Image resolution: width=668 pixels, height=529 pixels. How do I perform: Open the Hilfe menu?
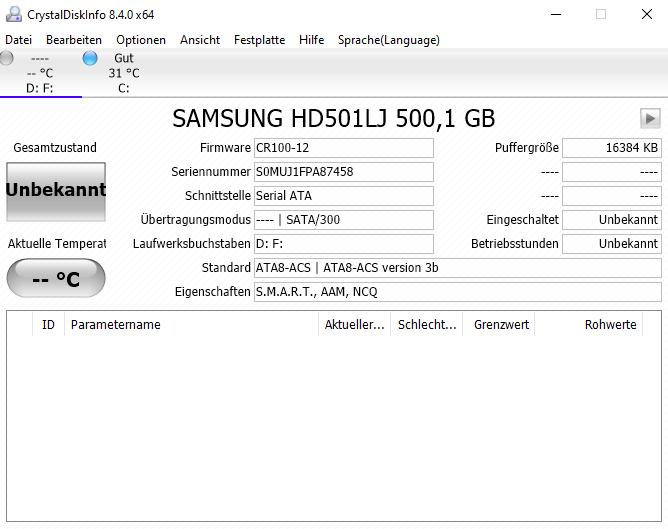coord(311,40)
